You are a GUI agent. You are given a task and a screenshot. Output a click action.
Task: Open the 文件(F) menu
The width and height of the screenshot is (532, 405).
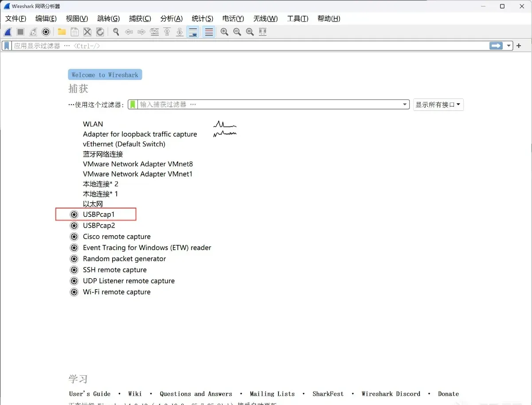[16, 19]
